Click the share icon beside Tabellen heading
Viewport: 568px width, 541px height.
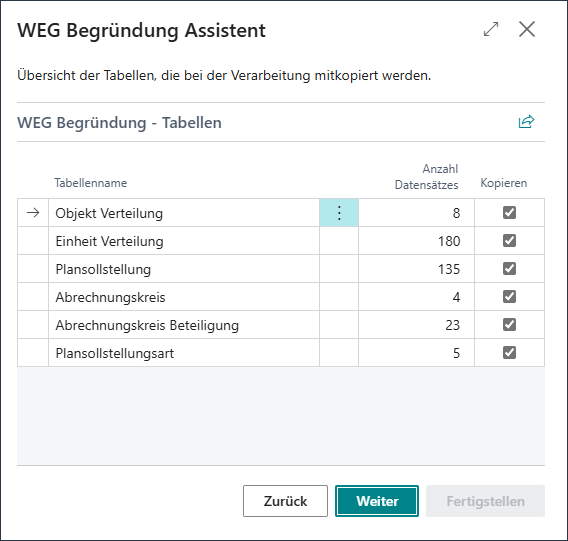pyautogui.click(x=526, y=122)
